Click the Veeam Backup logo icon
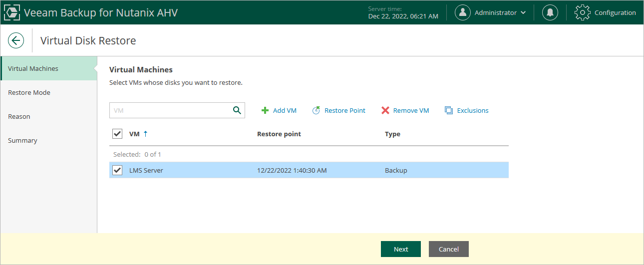The width and height of the screenshot is (644, 265). [x=12, y=12]
